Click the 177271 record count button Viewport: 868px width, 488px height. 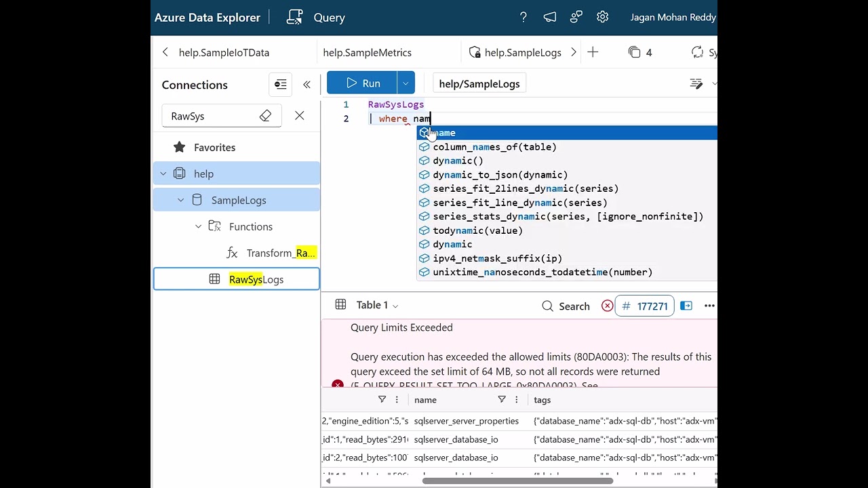[645, 306]
